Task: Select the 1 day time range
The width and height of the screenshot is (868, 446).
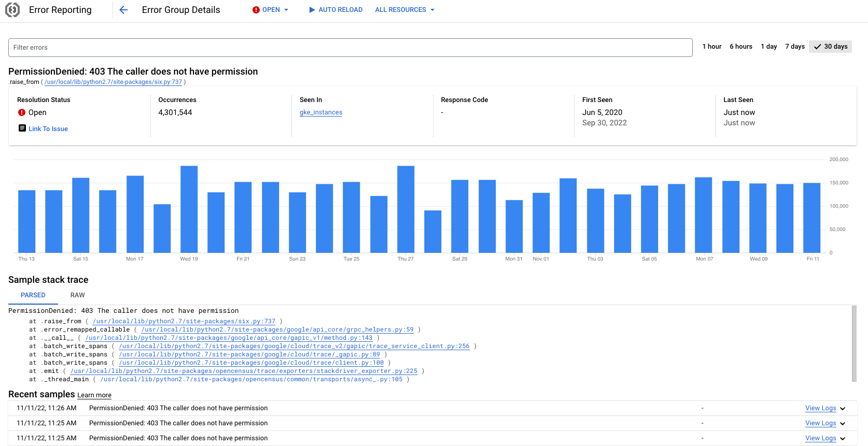Action: (x=769, y=47)
